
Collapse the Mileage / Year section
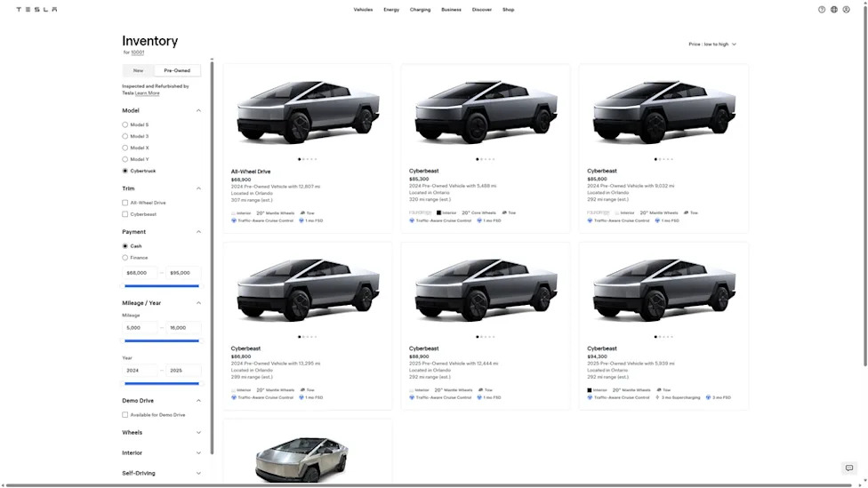[198, 303]
